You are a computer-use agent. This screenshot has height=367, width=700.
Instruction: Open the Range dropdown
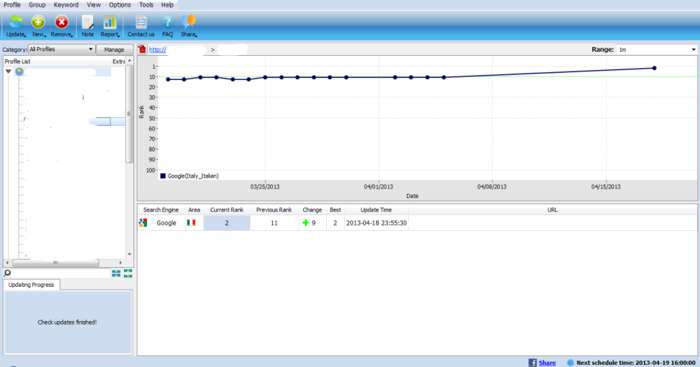(x=657, y=50)
